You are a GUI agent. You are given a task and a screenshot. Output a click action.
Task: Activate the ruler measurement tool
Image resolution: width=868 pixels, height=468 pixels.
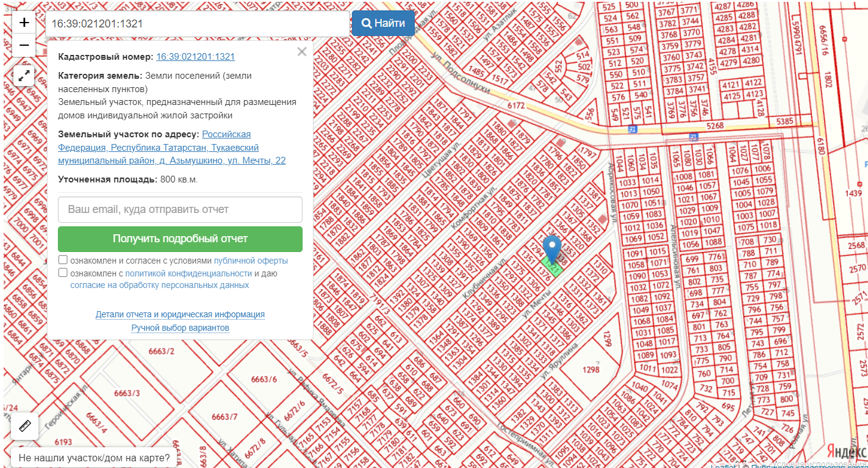pos(25,427)
